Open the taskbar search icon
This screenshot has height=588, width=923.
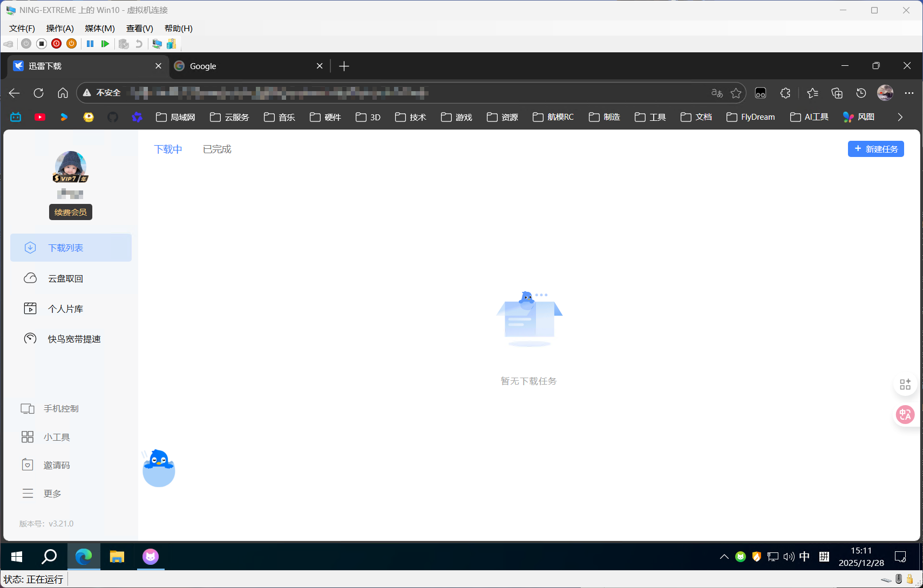pos(50,557)
